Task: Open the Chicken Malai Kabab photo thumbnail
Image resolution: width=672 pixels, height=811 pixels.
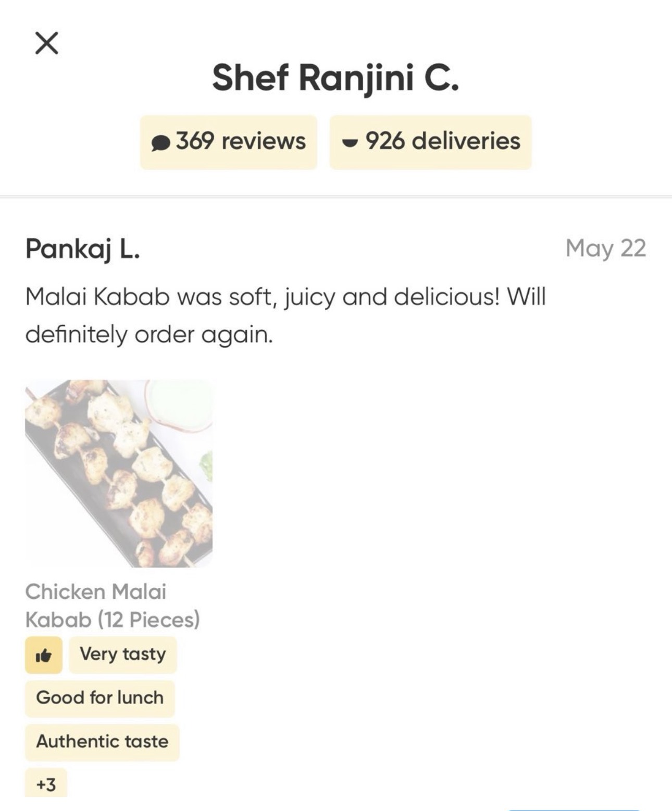Action: click(119, 474)
